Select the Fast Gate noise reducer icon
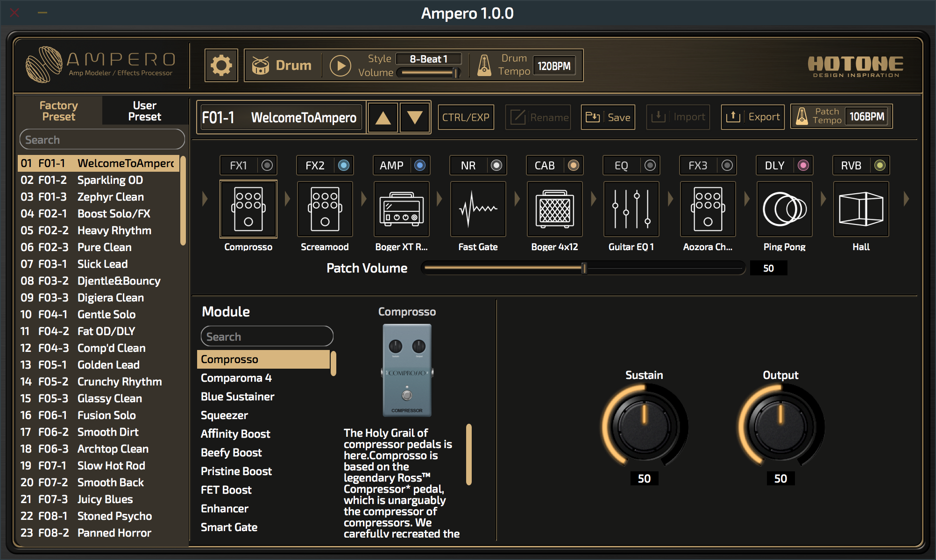936x560 pixels. 478,210
